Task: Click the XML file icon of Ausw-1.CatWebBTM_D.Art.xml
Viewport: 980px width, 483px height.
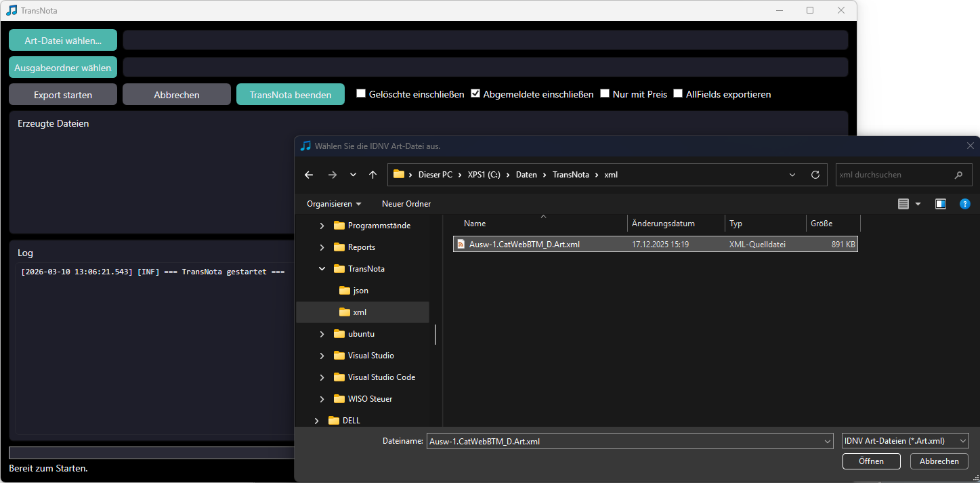Action: click(461, 245)
